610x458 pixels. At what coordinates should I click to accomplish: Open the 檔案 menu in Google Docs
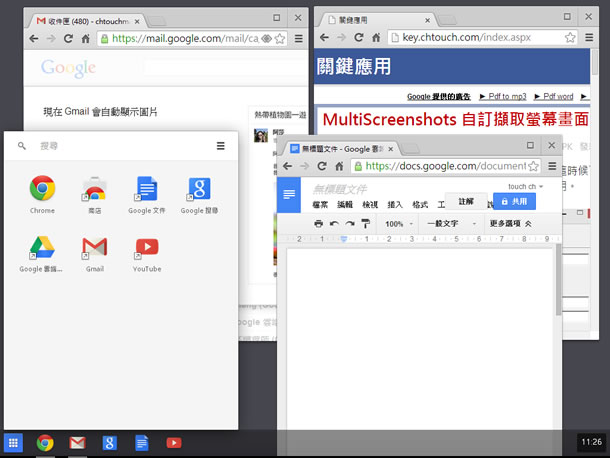(320, 204)
